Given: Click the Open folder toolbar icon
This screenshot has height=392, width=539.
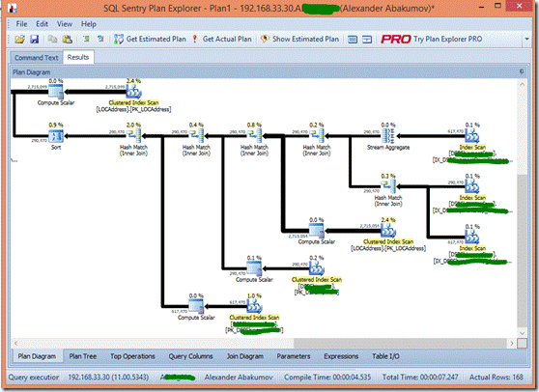Looking at the screenshot, I should (19, 40).
